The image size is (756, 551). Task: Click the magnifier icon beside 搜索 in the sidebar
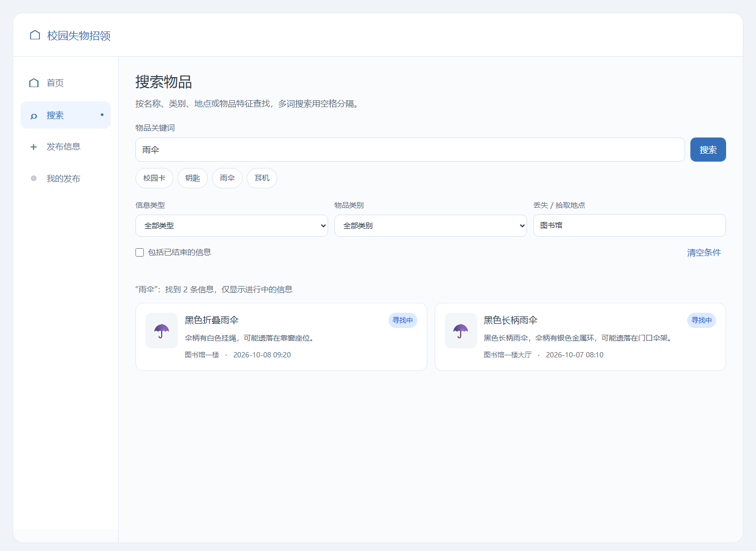[x=34, y=115]
